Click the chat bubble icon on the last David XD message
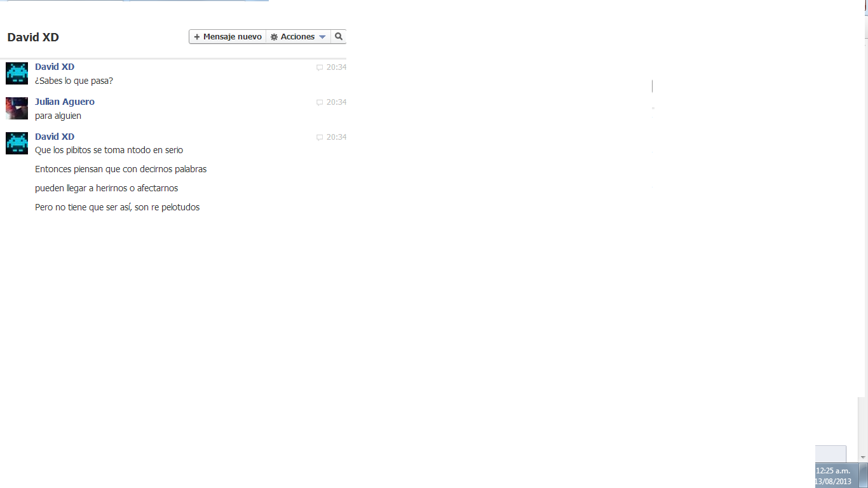Screen dimensions: 868x488 (x=320, y=137)
